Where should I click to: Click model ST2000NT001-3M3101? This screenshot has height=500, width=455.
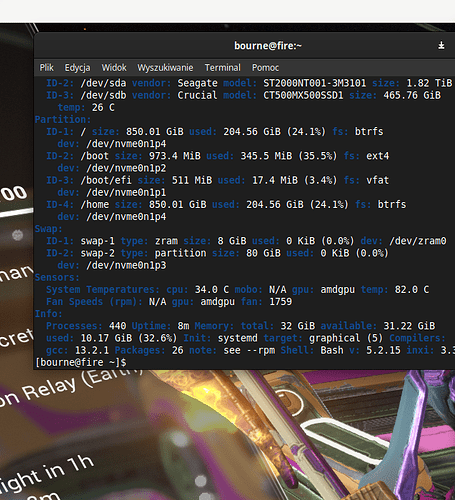(x=315, y=83)
